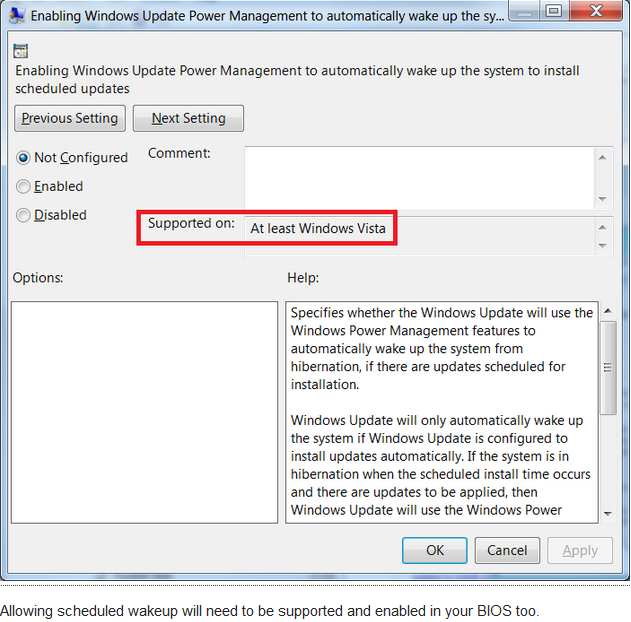This screenshot has width=631, height=622.
Task: Choose the Disabled radio option
Action: pyautogui.click(x=52, y=215)
